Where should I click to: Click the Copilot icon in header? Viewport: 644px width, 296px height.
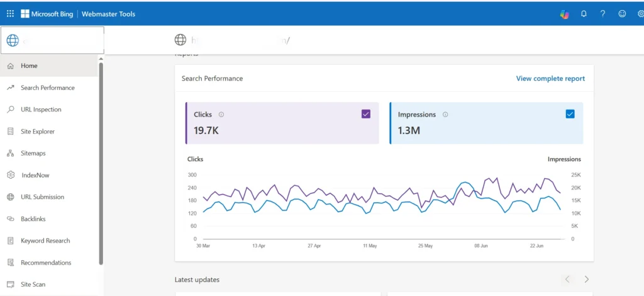pos(564,14)
